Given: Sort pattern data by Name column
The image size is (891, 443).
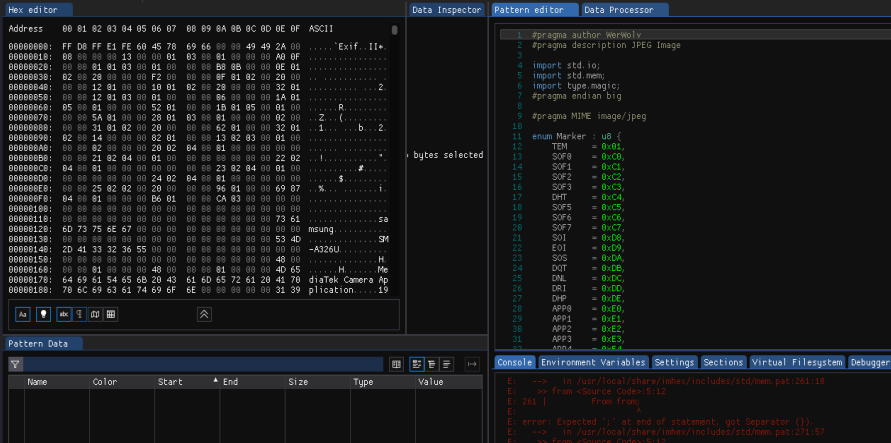Looking at the screenshot, I should point(57,382).
